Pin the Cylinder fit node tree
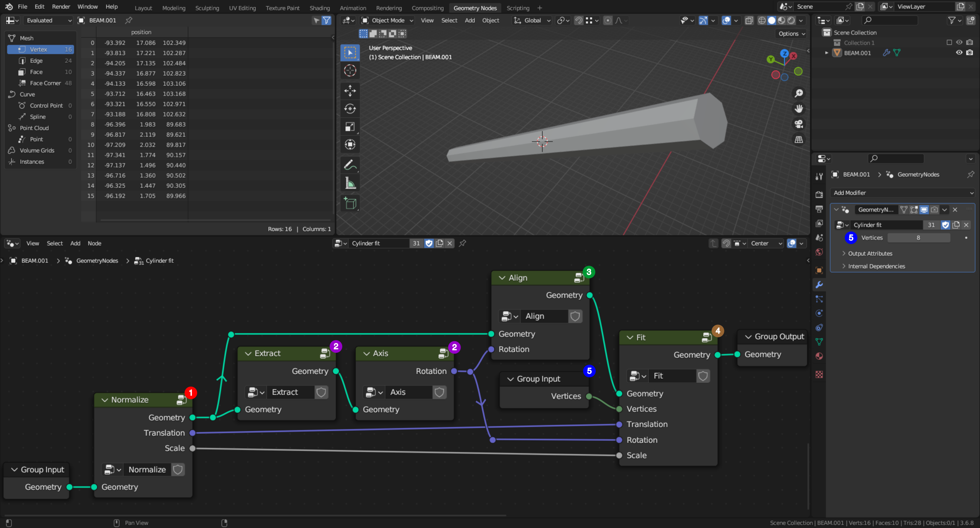 (x=462, y=243)
